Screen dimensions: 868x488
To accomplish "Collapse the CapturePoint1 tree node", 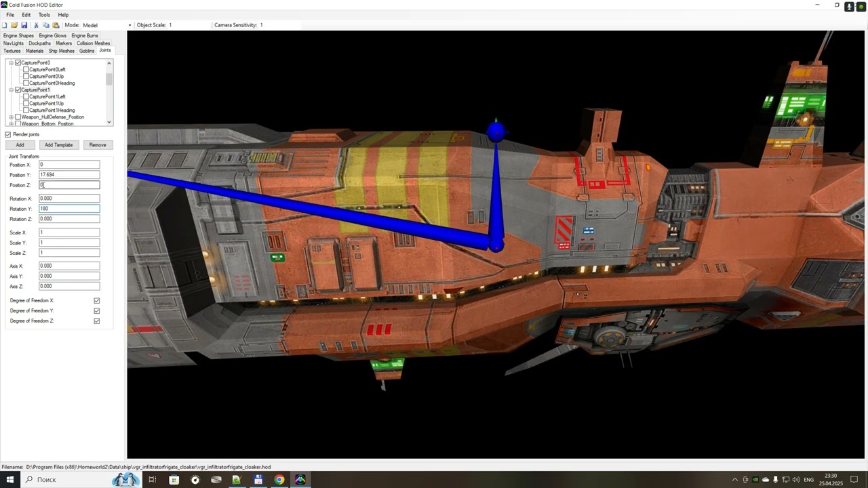I will pyautogui.click(x=11, y=90).
